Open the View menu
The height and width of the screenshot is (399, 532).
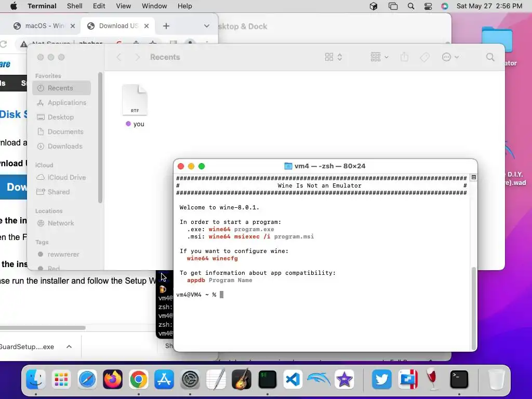[124, 6]
